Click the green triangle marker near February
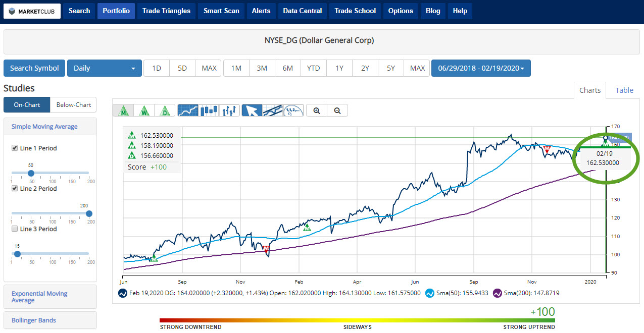The image size is (644, 333). point(307,228)
